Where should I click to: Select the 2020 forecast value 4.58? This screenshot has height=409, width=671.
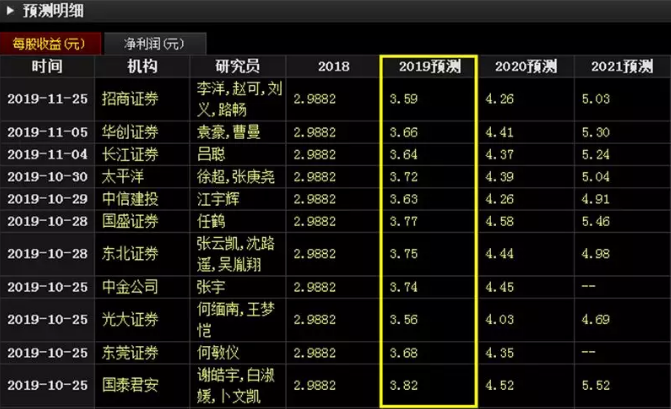coord(499,221)
